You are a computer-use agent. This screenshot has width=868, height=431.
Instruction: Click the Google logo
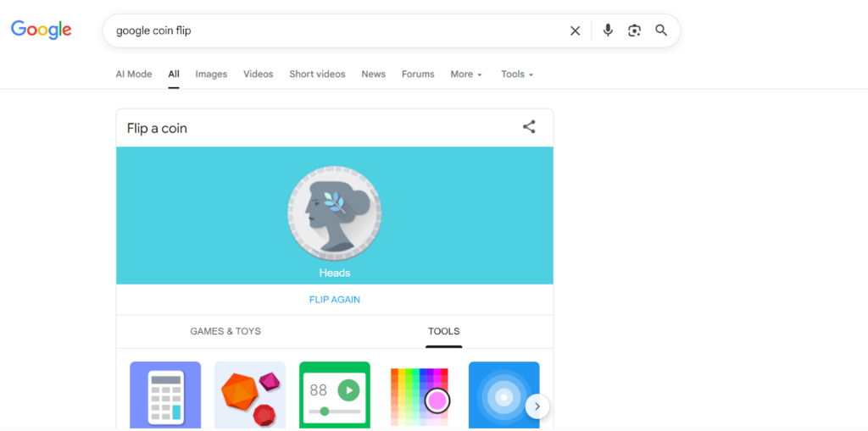tap(41, 30)
